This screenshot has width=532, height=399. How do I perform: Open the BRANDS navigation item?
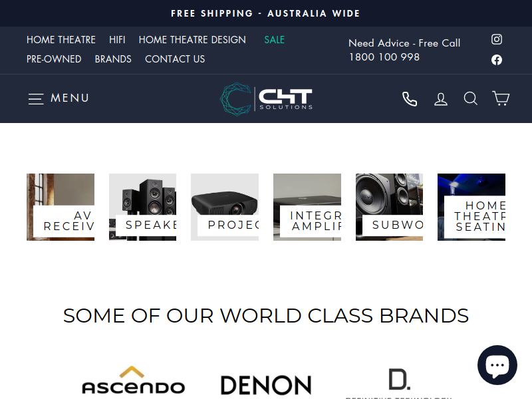click(113, 59)
